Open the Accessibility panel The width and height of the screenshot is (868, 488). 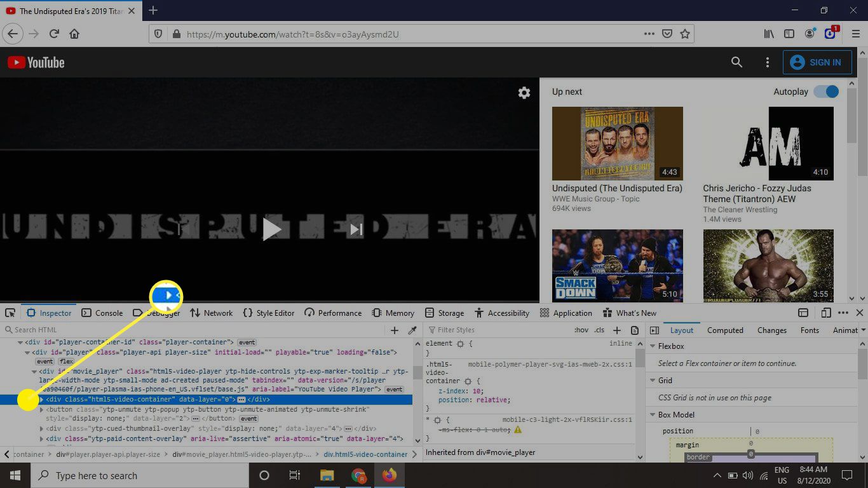click(501, 313)
